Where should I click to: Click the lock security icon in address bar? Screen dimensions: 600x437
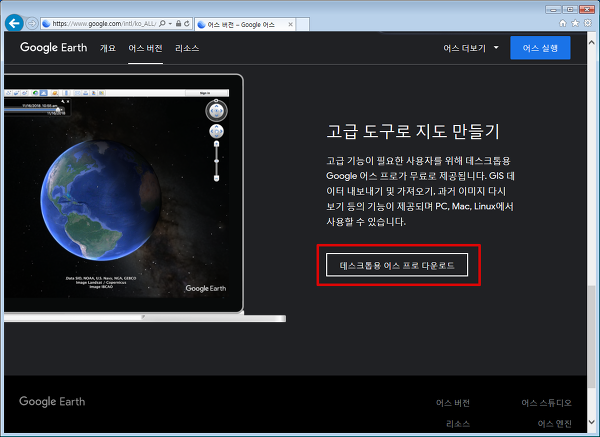(178, 24)
